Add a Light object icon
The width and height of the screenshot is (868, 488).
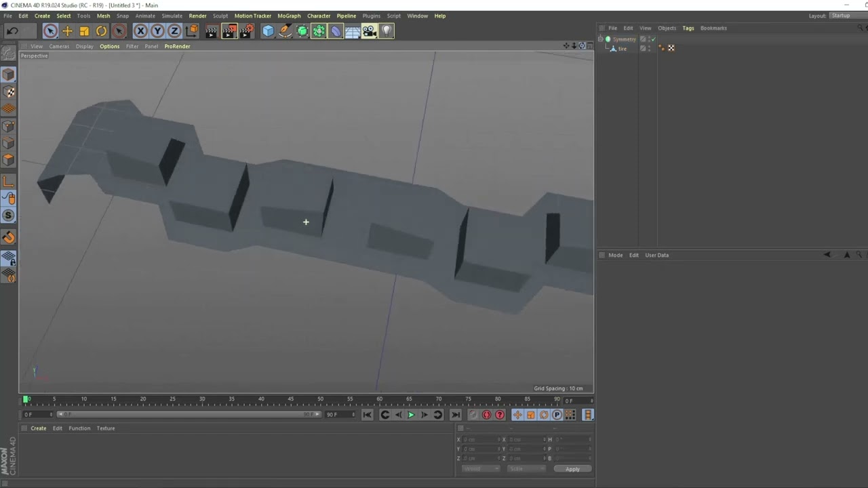coord(387,31)
